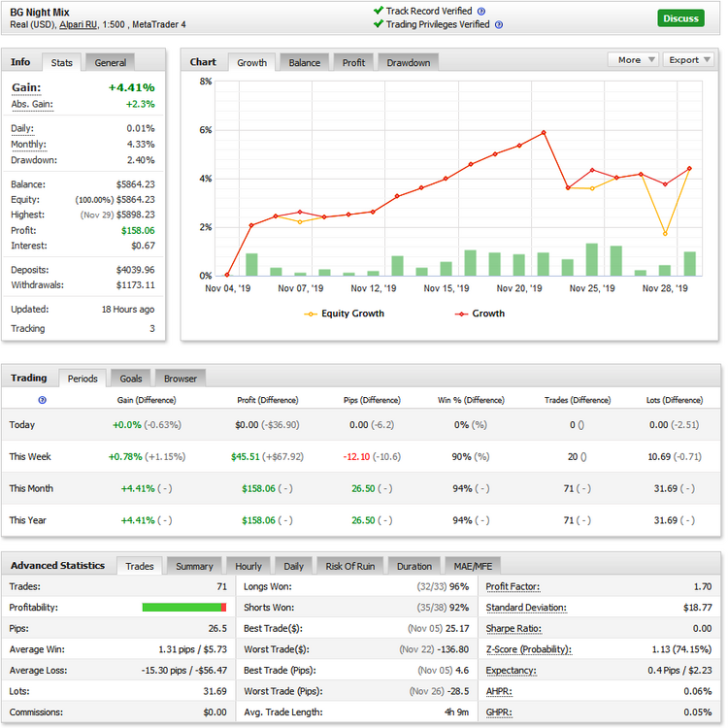
Task: Click the Expectancy label
Action: click(512, 671)
